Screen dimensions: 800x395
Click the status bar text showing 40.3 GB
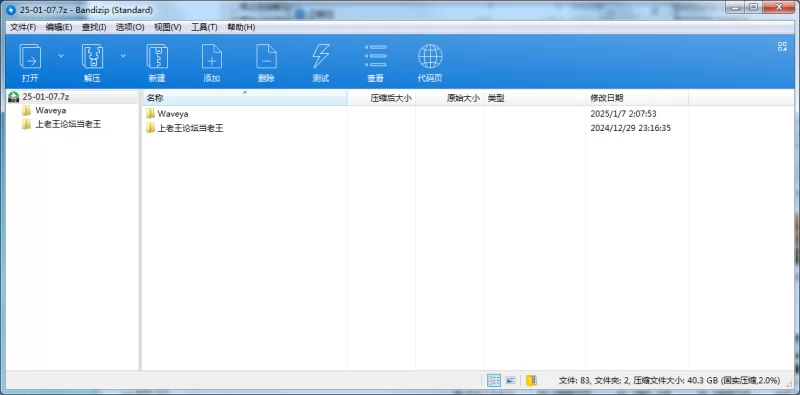tap(669, 380)
